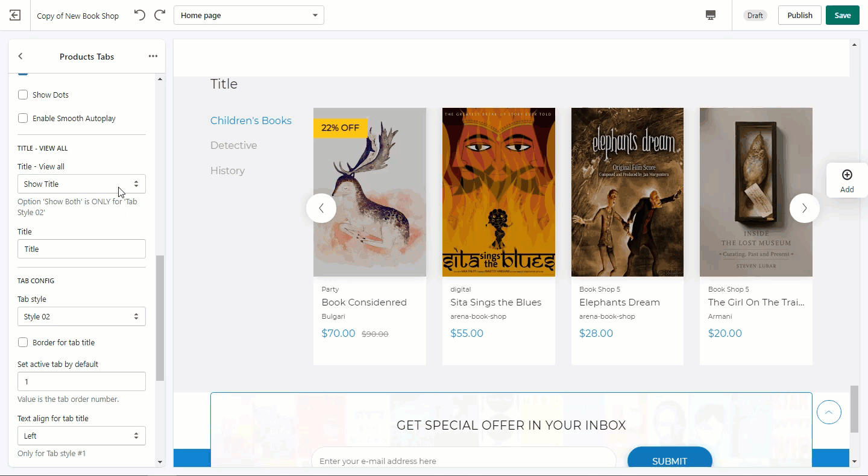
Task: Click the preview pane scrollbar thumb
Action: [x=854, y=409]
